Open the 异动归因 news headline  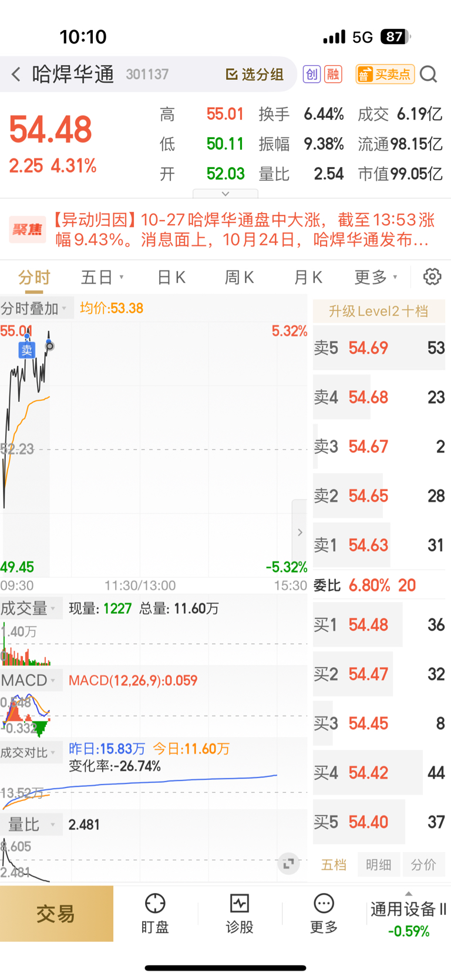tap(244, 229)
